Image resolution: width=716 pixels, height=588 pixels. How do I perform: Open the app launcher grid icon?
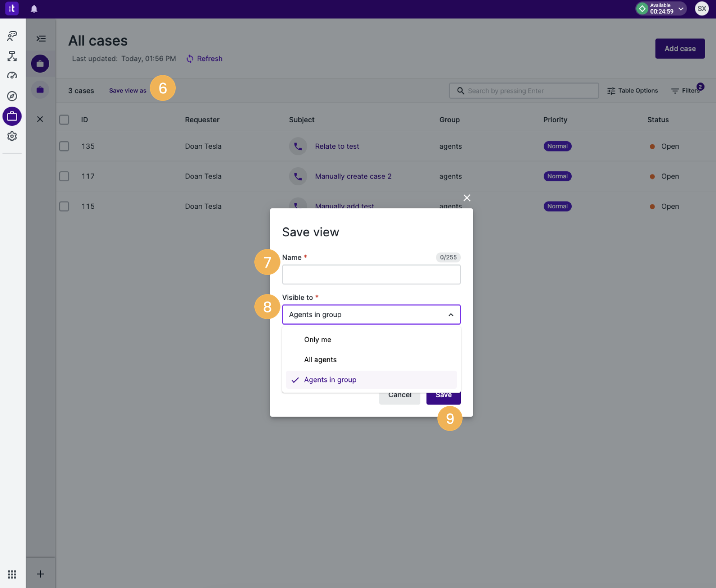pyautogui.click(x=12, y=574)
